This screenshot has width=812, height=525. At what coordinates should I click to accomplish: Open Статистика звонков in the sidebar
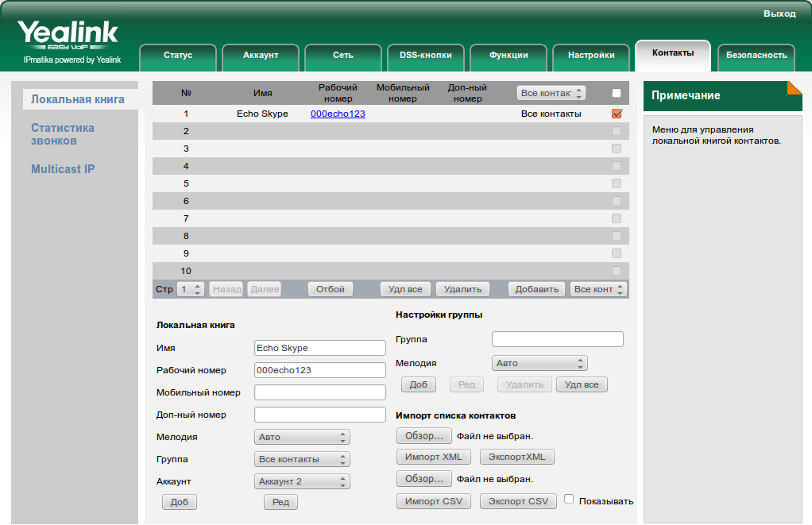63,134
